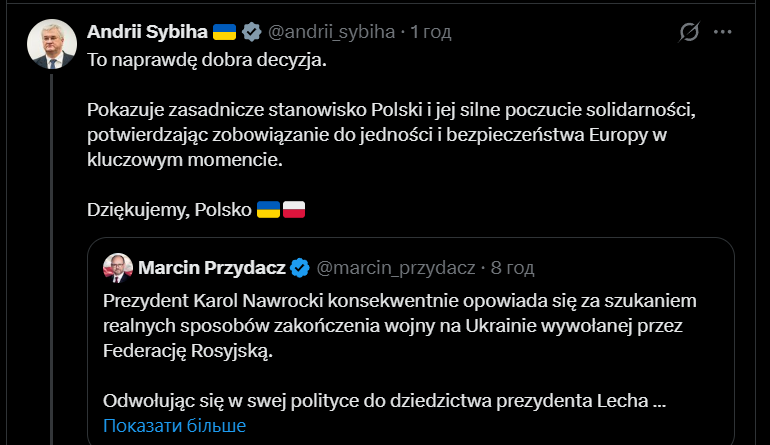Open the "8 год" quoted post timestamp
This screenshot has width=770, height=445.
point(514,268)
